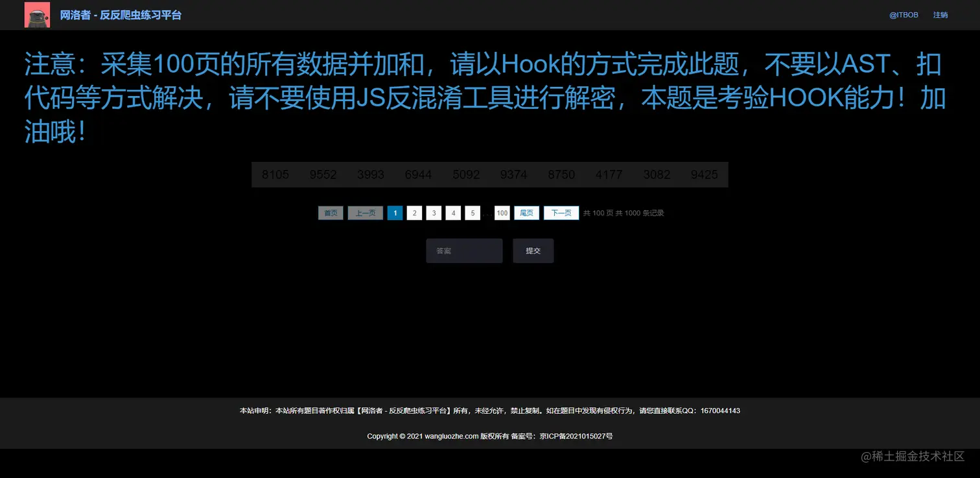Click the 尾页 last-page button
Image resolution: width=980 pixels, height=478 pixels.
point(527,213)
